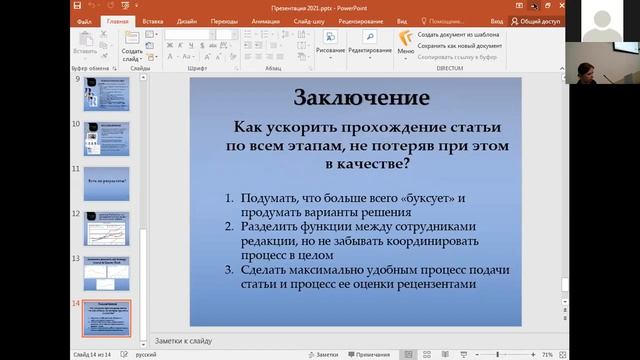
Task: Click the Save icon in quick access toolbar
Action: pos(77,5)
